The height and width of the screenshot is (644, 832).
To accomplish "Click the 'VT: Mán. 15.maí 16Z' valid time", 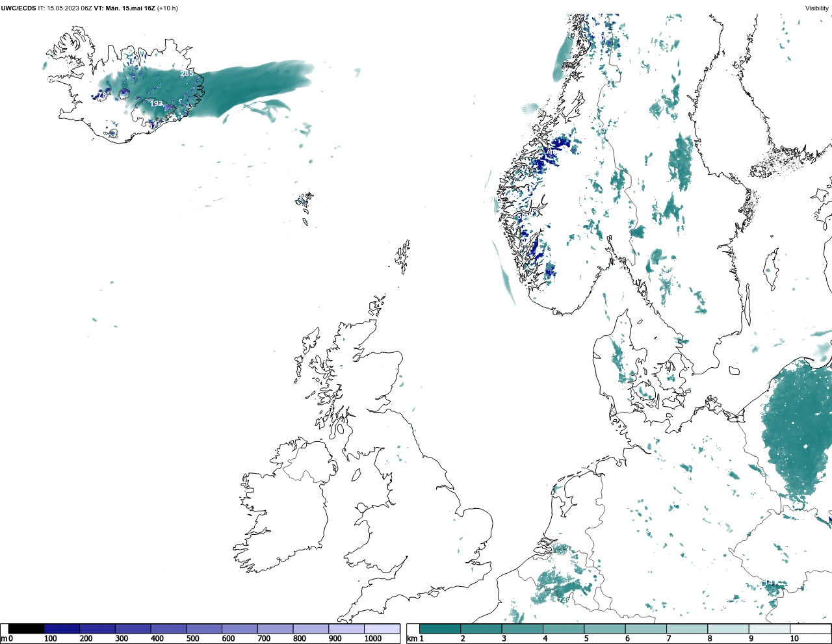I will (x=124, y=8).
